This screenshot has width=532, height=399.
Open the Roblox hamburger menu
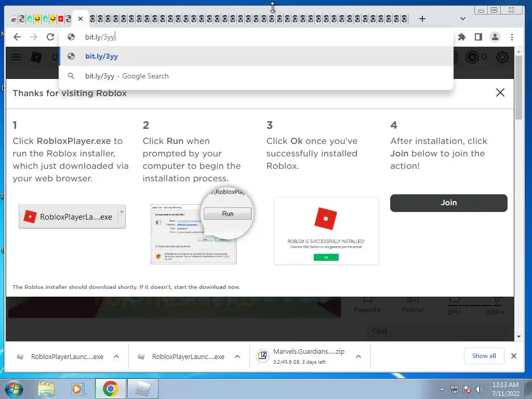pos(16,57)
